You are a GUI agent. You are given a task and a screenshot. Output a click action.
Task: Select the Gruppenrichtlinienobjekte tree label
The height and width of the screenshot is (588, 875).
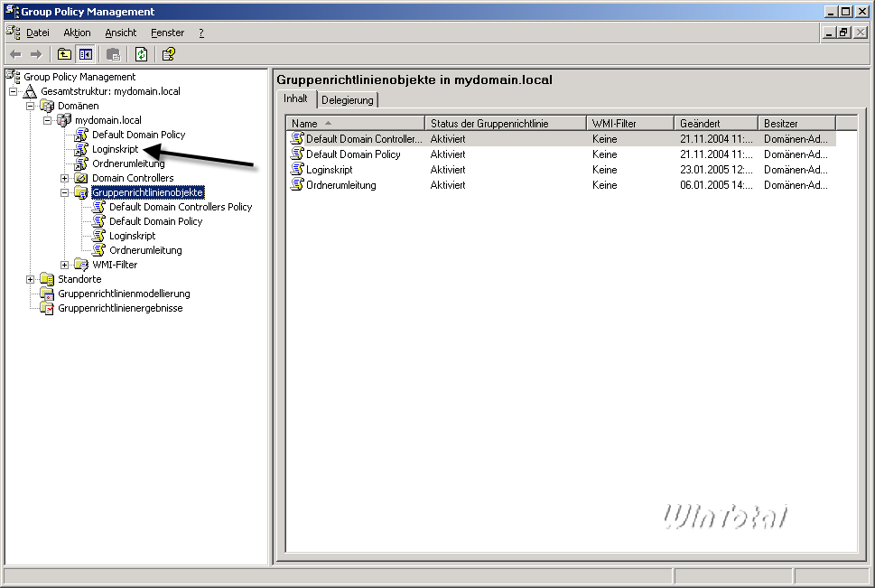[148, 192]
